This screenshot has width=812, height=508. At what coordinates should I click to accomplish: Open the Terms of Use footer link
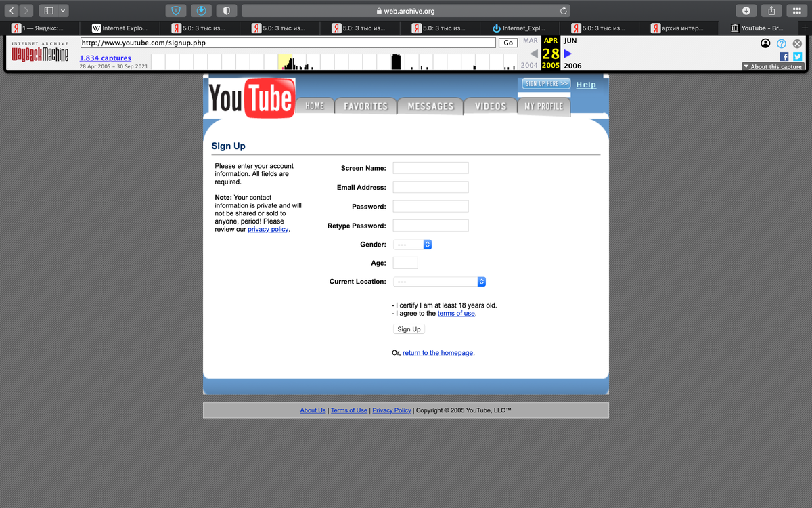coord(349,410)
